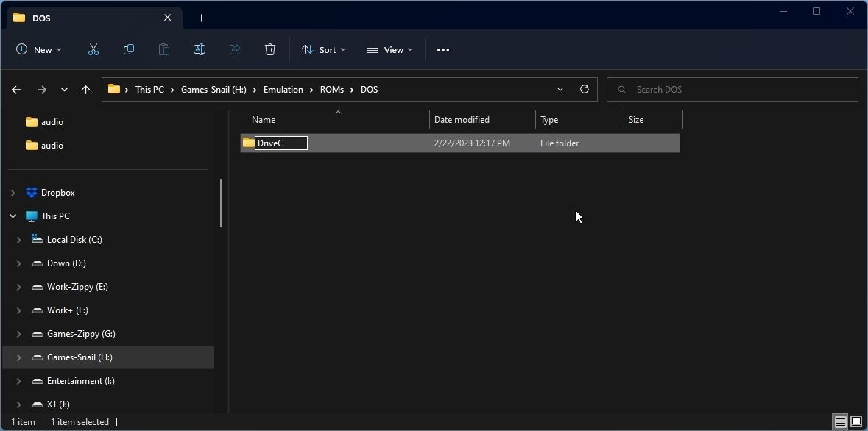
Task: Expand the Dropbox tree node
Action: coord(13,193)
